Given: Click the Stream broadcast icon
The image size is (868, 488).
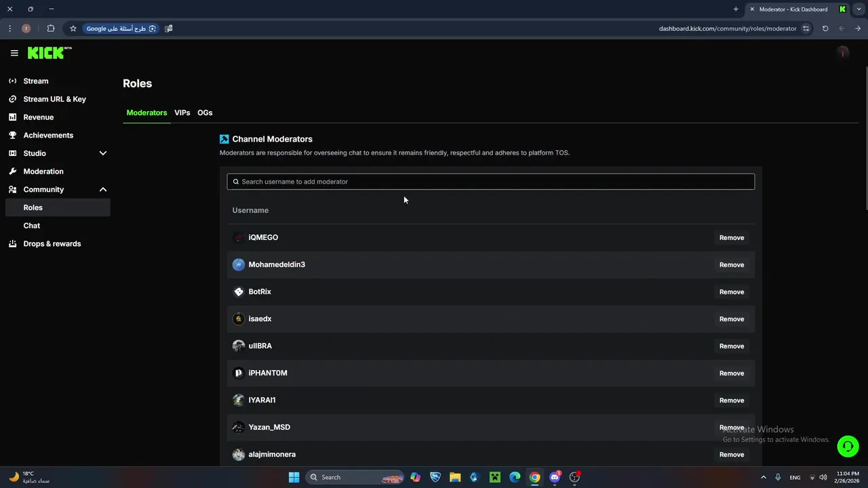Looking at the screenshot, I should [12, 81].
